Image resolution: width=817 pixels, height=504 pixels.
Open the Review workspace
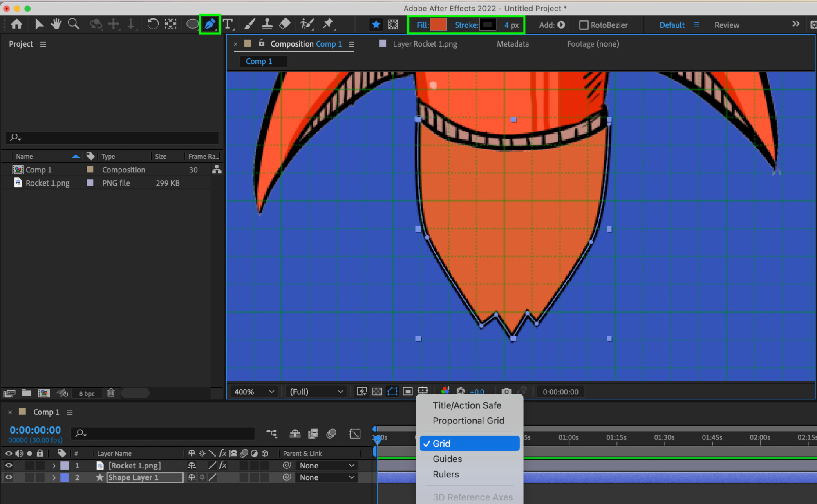click(726, 25)
